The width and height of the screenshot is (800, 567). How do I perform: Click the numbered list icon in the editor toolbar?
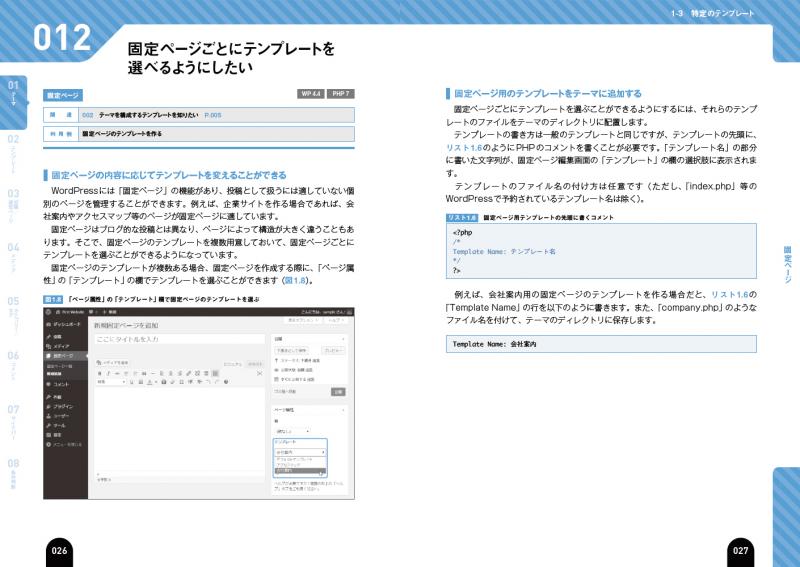[x=135, y=374]
